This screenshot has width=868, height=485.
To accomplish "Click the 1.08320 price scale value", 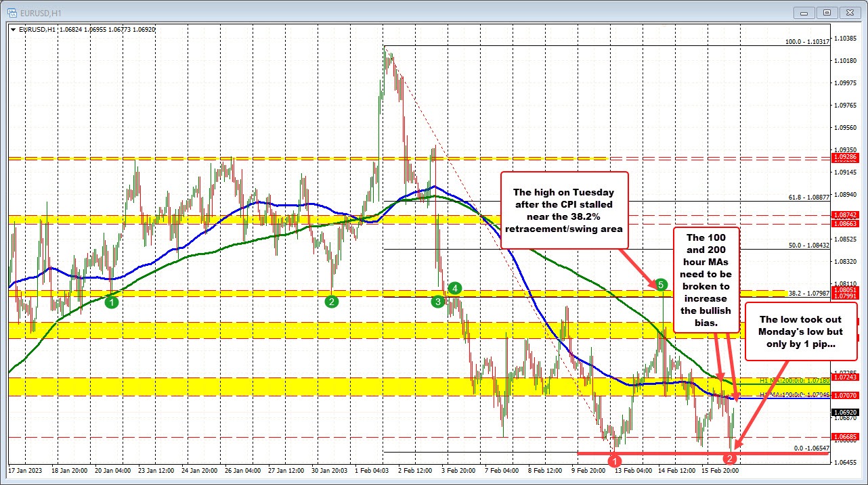I will click(x=847, y=261).
